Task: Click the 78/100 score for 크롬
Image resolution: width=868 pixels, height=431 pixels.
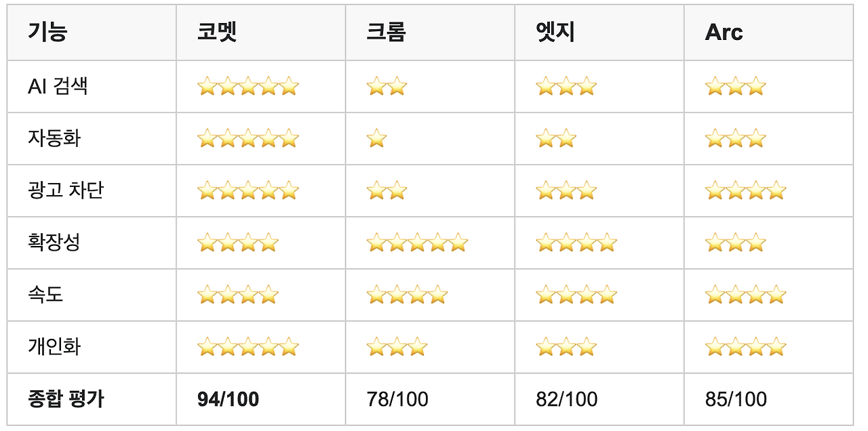Action: (397, 399)
